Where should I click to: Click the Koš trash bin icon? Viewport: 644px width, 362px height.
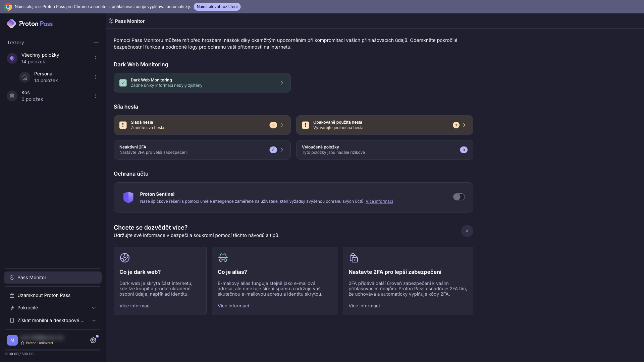[x=12, y=96]
